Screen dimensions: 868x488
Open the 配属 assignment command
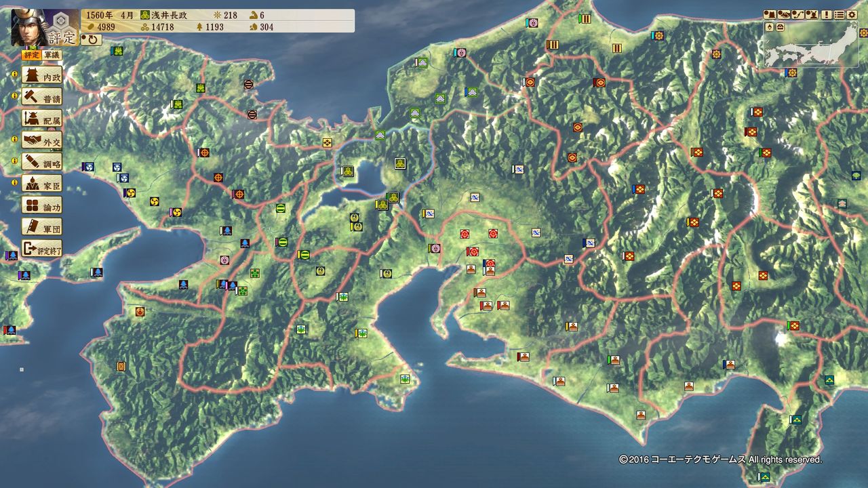click(42, 118)
